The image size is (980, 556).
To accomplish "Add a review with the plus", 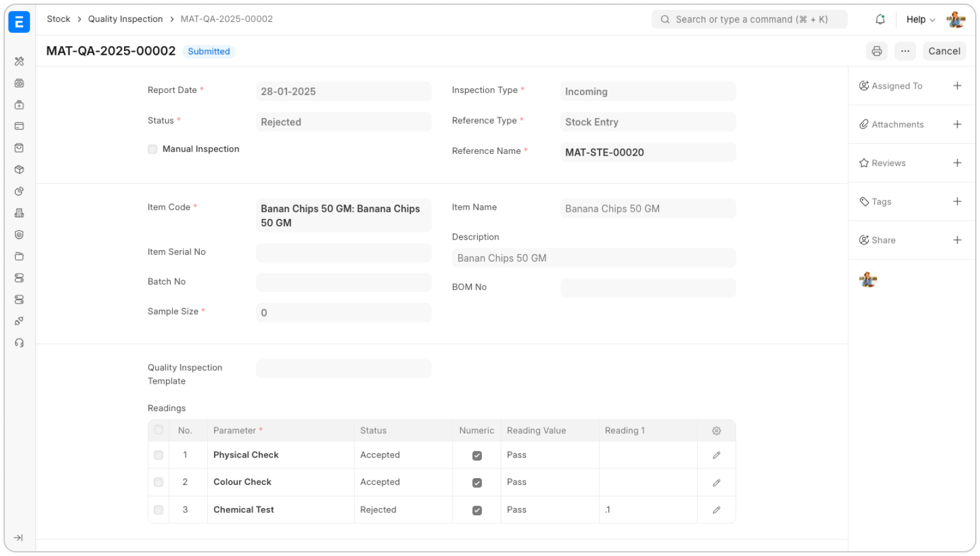I will (958, 163).
